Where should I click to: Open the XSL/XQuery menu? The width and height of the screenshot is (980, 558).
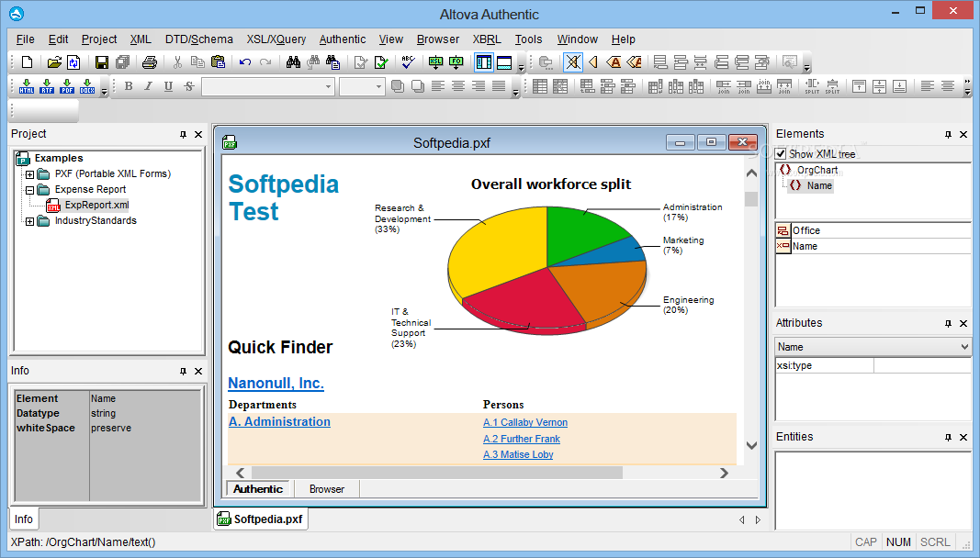276,39
